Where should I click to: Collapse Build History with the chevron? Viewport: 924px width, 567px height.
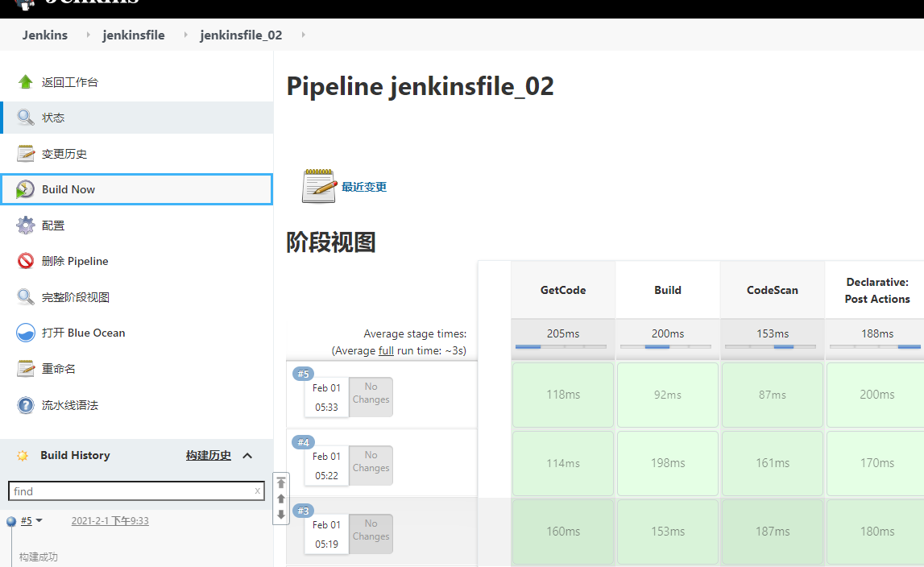pyautogui.click(x=247, y=456)
